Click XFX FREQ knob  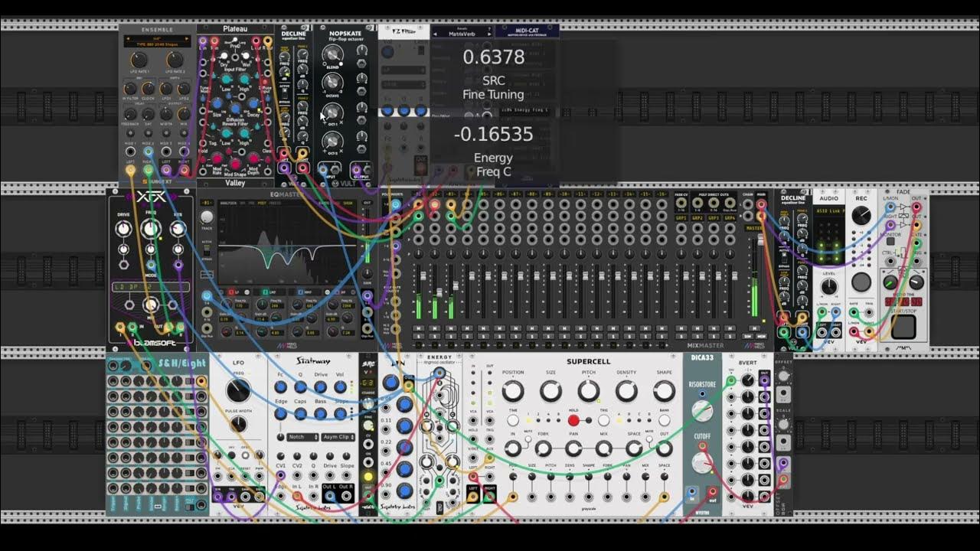[151, 228]
